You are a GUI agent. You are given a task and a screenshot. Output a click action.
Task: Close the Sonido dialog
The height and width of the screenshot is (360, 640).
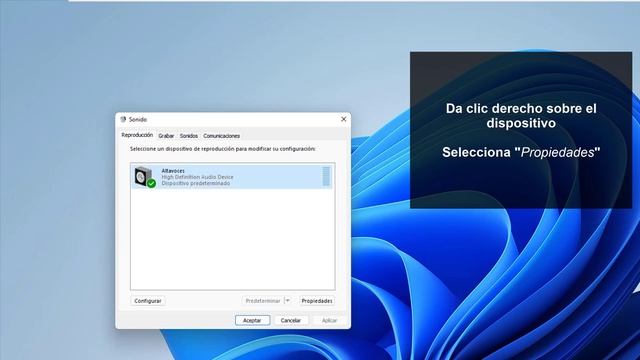click(x=344, y=119)
